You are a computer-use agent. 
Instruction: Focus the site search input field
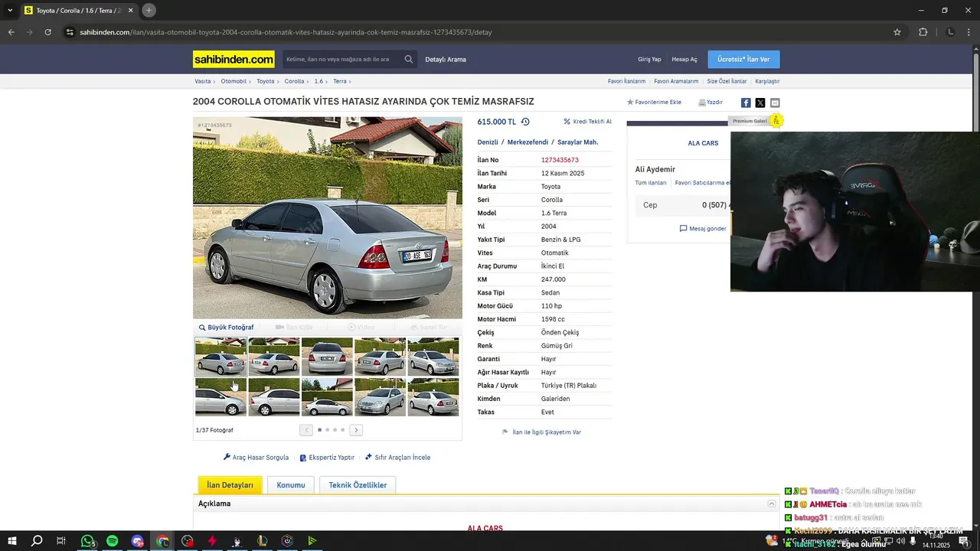click(341, 59)
